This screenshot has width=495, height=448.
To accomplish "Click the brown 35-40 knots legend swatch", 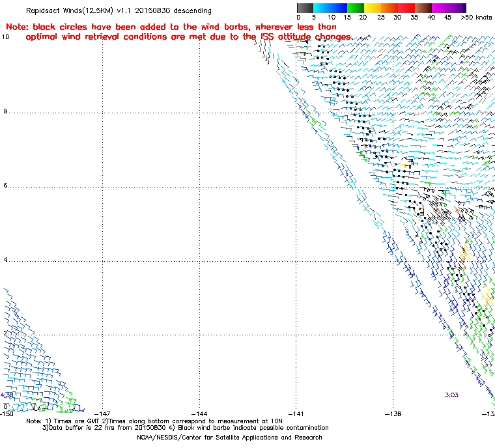I will point(423,8).
